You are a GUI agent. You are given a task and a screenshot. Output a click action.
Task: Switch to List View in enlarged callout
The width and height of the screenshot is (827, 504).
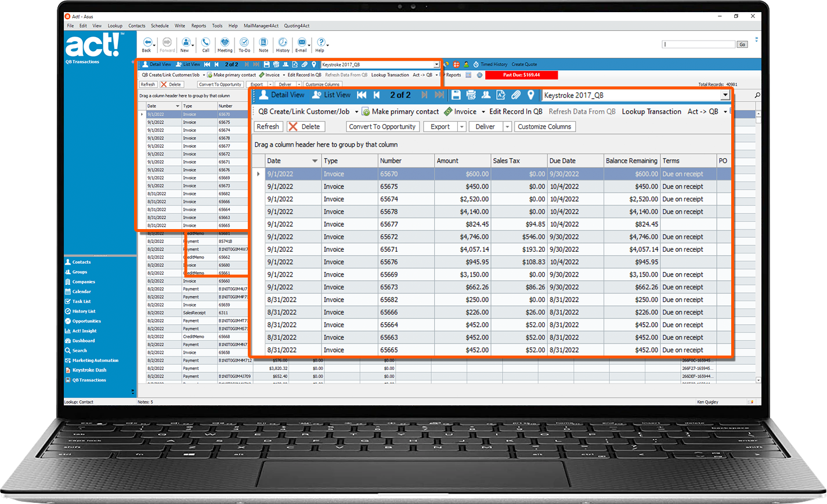click(331, 95)
